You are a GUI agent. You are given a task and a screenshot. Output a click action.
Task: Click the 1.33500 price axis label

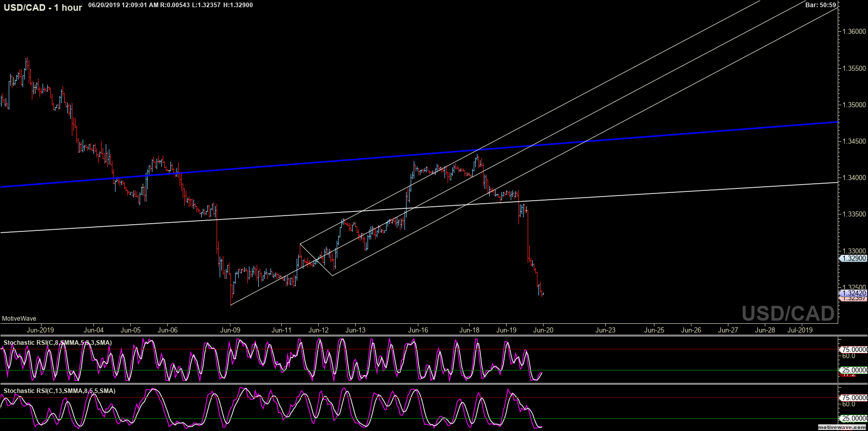(x=854, y=214)
